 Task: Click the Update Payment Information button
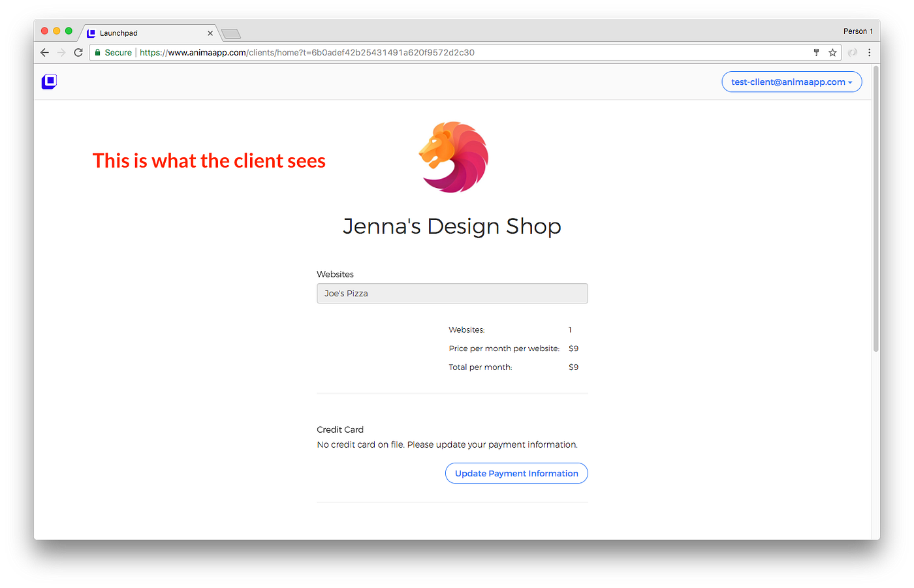click(x=516, y=473)
